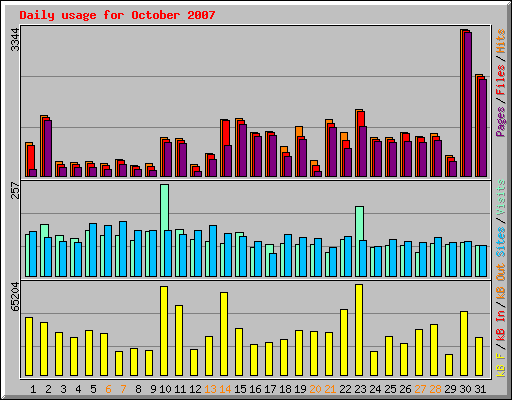This screenshot has height=400, width=512.
Task: Click the short yellow kB bar for day 29
Action: click(449, 365)
